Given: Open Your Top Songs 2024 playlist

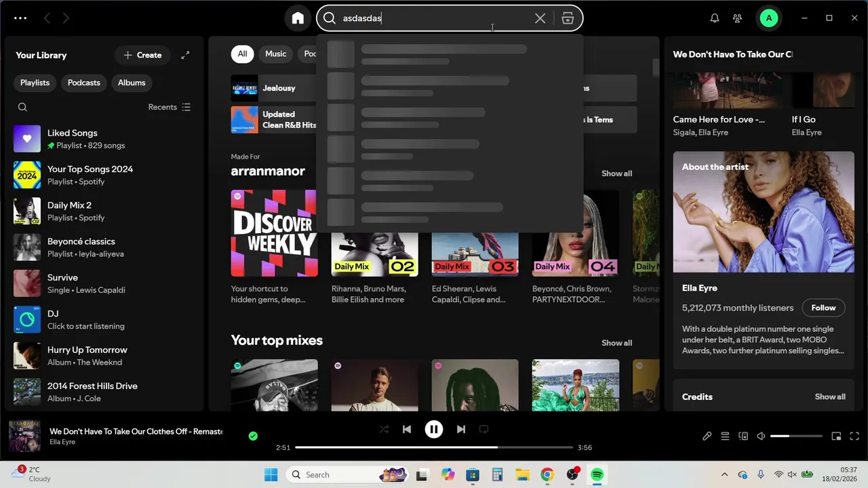Looking at the screenshot, I should tap(104, 175).
